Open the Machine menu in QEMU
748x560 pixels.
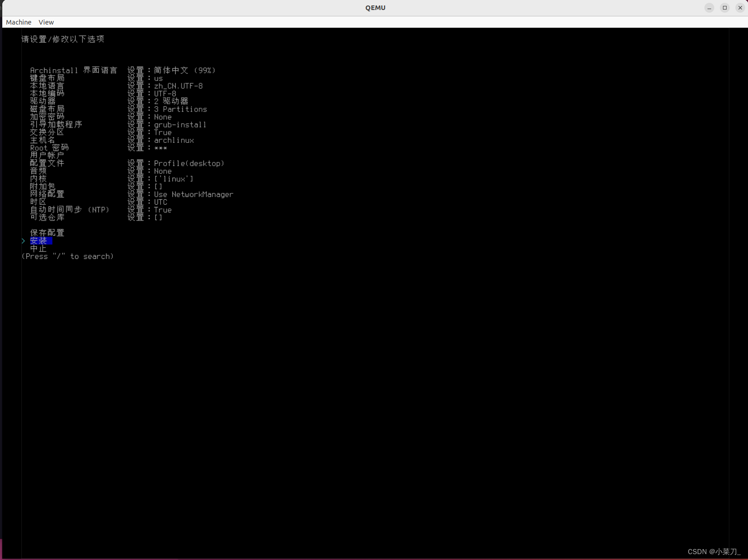(x=18, y=22)
